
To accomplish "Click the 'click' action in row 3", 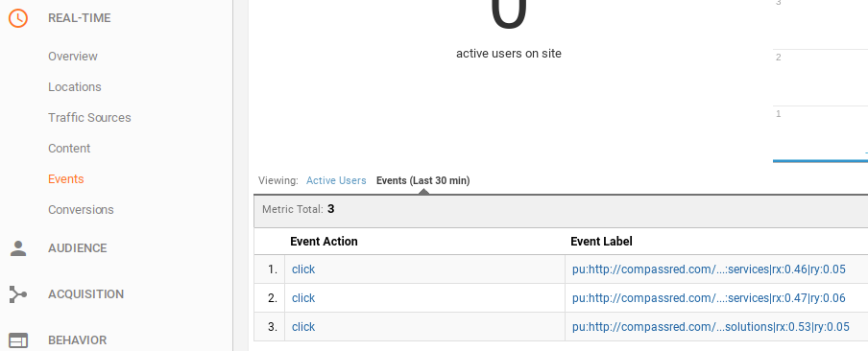I will click(x=303, y=327).
